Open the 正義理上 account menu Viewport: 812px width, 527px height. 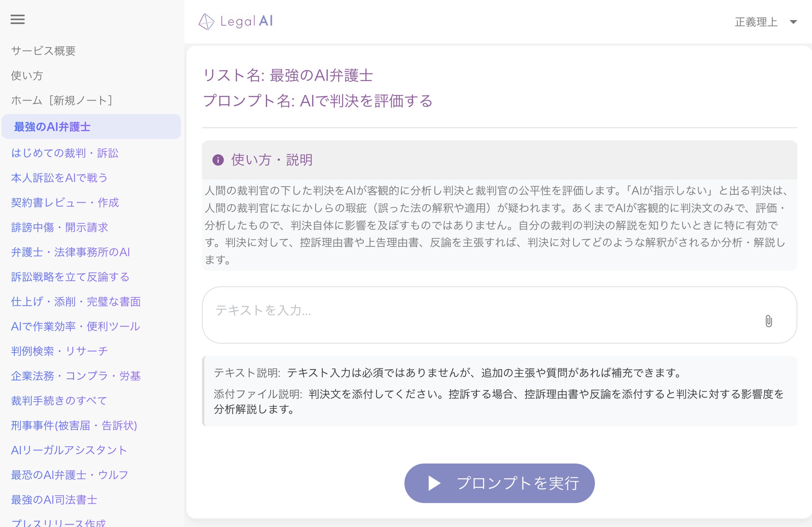[756, 22]
